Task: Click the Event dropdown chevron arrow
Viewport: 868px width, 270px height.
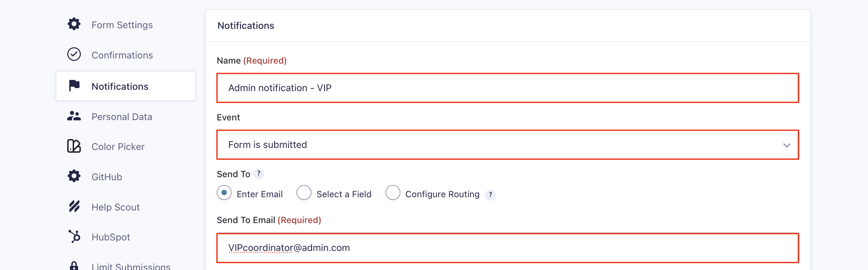Action: point(787,145)
